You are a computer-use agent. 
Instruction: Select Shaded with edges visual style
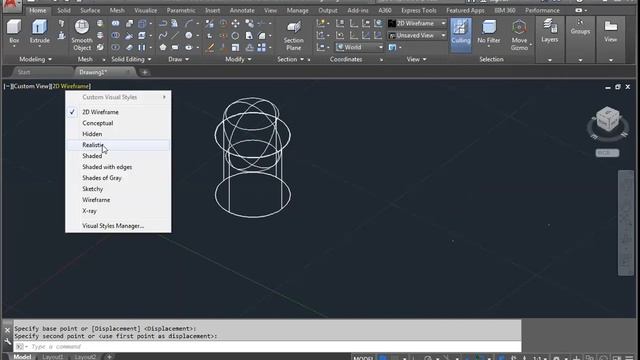point(118,167)
